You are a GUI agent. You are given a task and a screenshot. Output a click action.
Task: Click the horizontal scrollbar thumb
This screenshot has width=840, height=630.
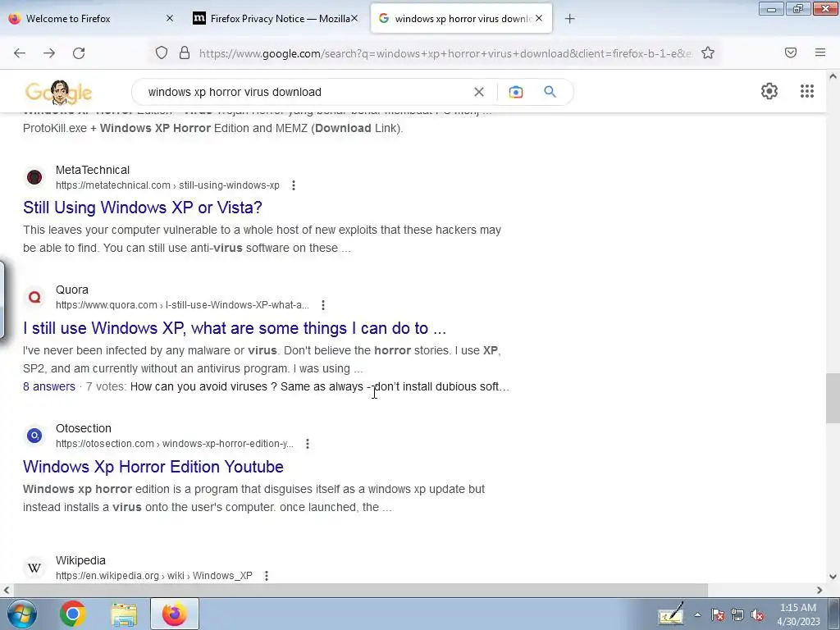pos(360,590)
